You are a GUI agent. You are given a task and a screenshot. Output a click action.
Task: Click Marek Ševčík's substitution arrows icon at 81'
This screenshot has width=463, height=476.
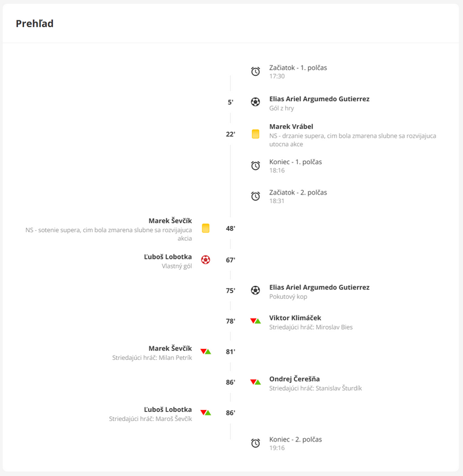coord(206,352)
